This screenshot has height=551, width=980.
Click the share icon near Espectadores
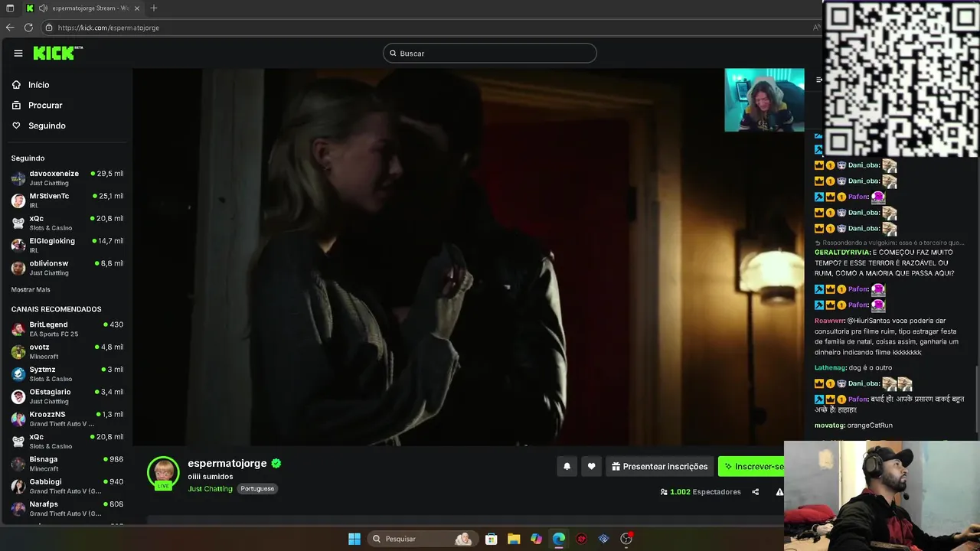pos(755,492)
